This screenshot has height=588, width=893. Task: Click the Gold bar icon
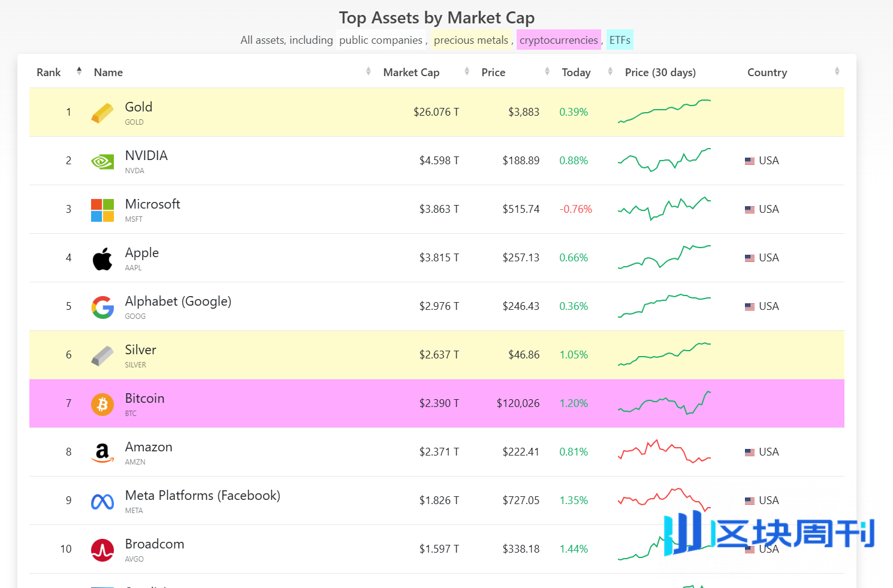[x=102, y=113]
